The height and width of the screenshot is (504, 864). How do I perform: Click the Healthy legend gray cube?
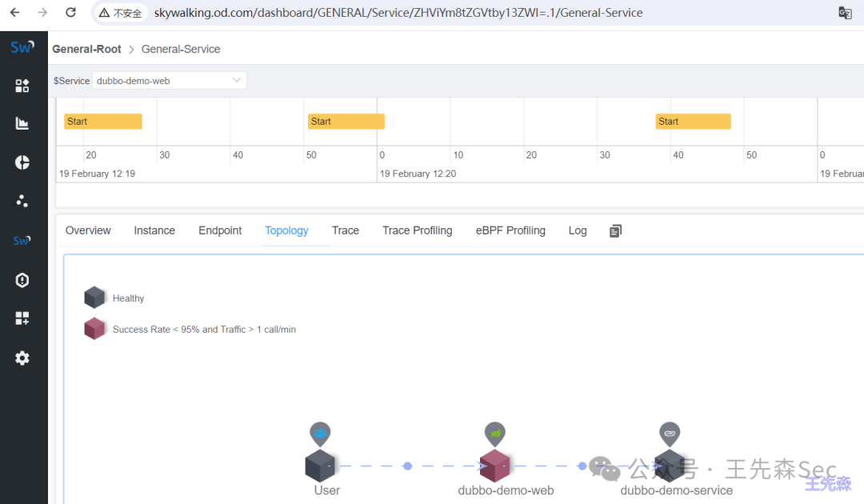pos(94,298)
